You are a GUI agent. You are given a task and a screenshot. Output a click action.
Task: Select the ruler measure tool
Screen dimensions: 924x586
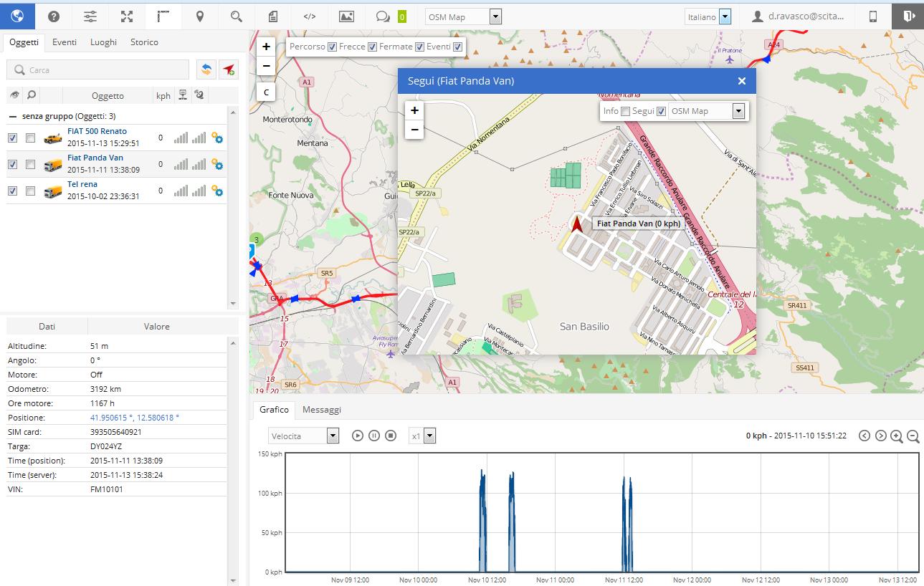[x=163, y=16]
